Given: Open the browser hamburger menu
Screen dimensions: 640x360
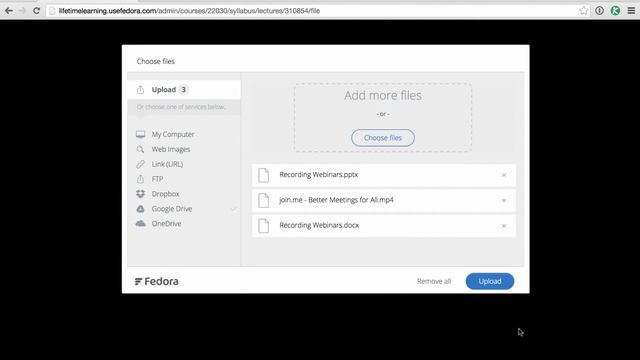Looking at the screenshot, I should point(631,11).
